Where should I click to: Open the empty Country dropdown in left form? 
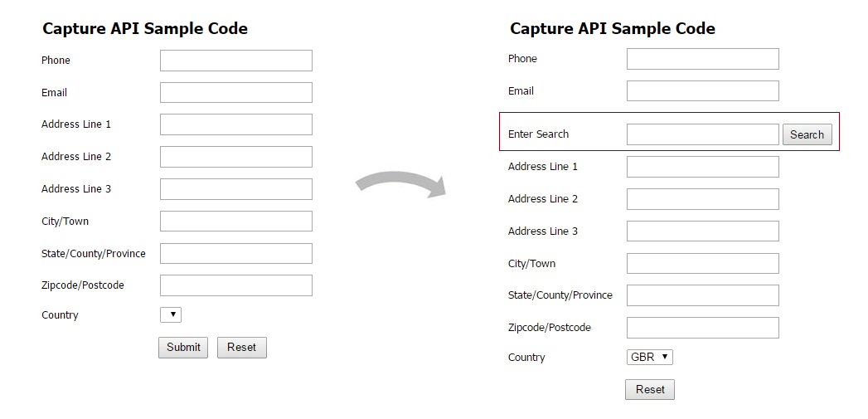point(170,315)
